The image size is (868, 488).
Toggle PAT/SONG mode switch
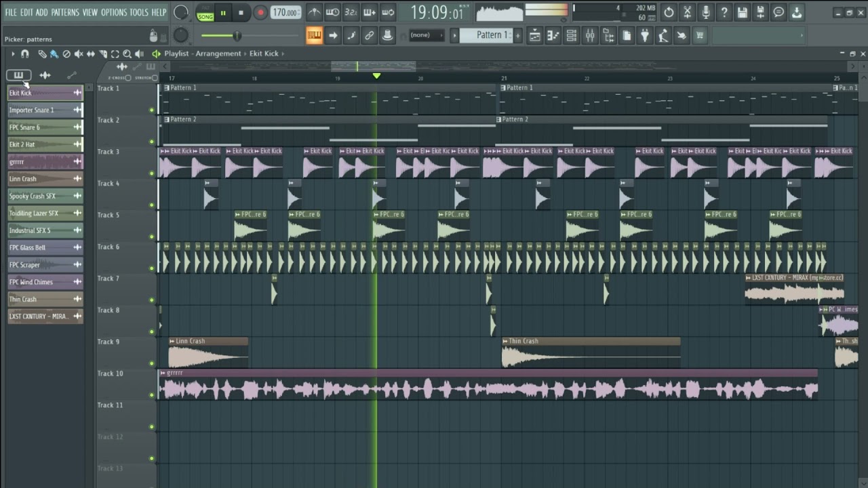tap(205, 12)
